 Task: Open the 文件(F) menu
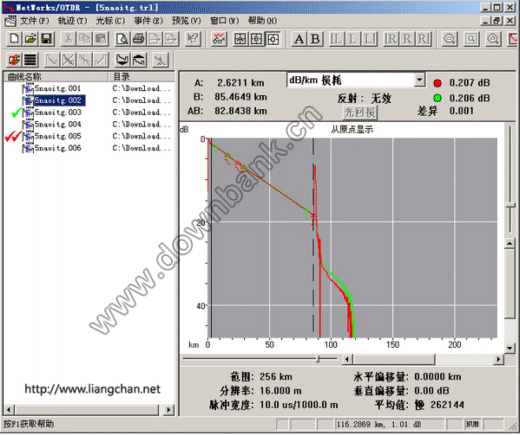pos(34,21)
